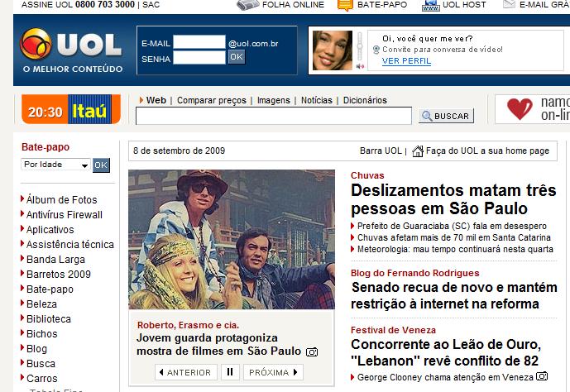Select Dicionários search tab
570x392 pixels.
[x=365, y=100]
